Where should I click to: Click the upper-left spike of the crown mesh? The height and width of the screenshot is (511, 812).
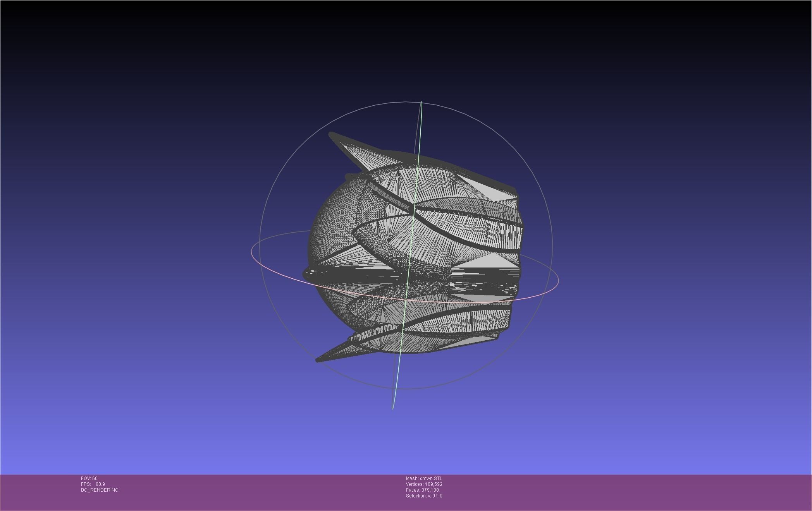(341, 141)
